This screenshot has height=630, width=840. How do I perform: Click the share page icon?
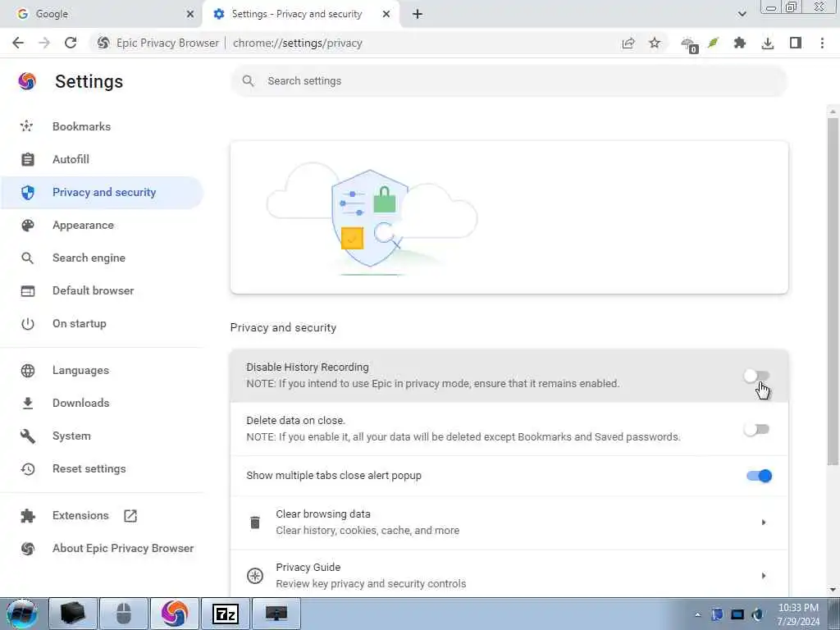628,43
